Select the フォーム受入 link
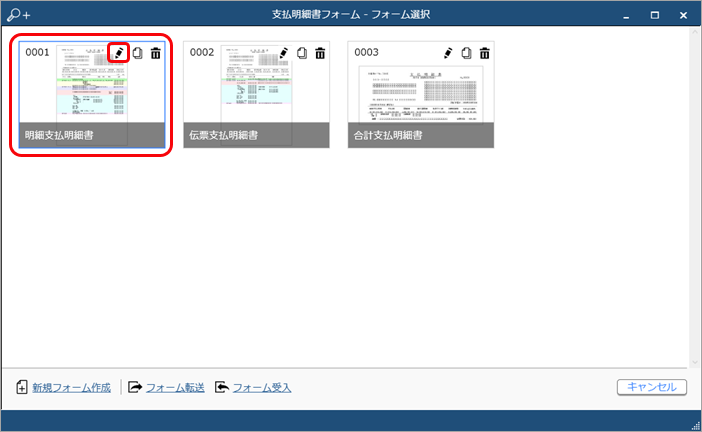Viewport: 702px width, 432px height. (262, 388)
